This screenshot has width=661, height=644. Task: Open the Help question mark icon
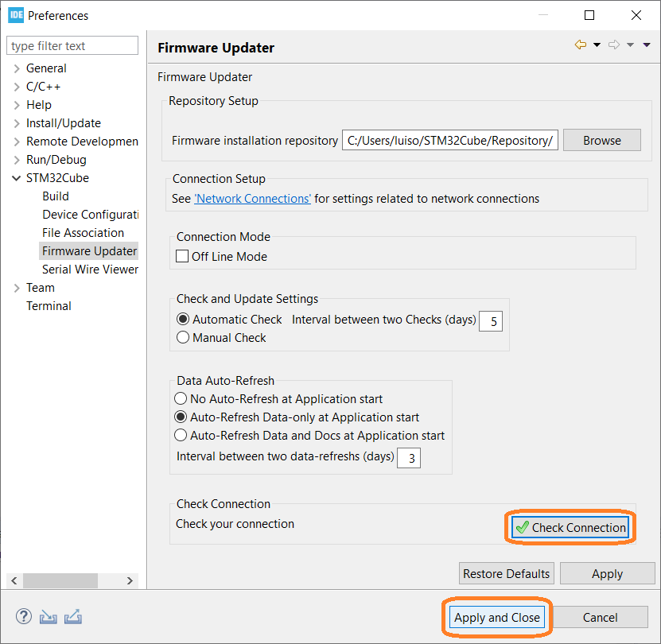(24, 617)
